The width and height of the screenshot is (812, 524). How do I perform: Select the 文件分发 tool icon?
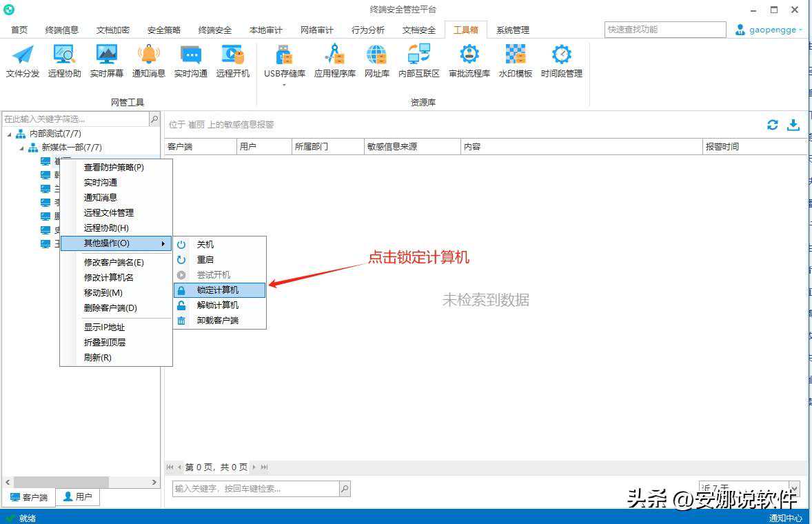pos(22,61)
